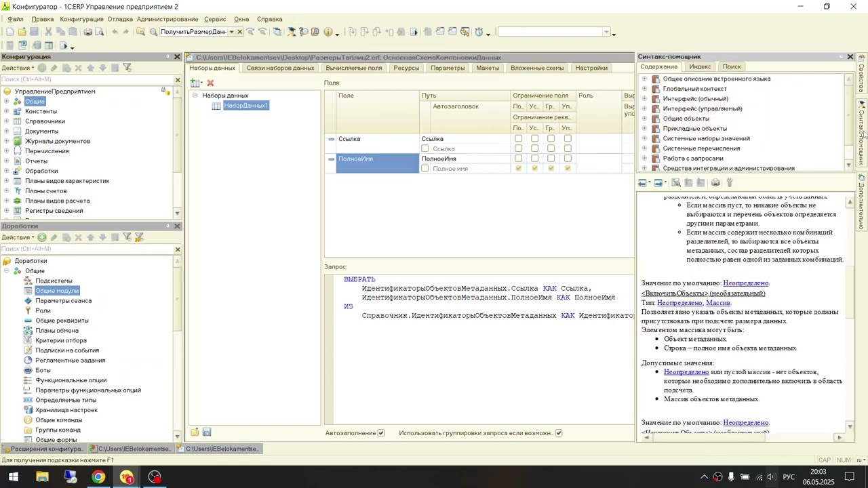Switch to the Связи наборов данных tab

tap(280, 68)
